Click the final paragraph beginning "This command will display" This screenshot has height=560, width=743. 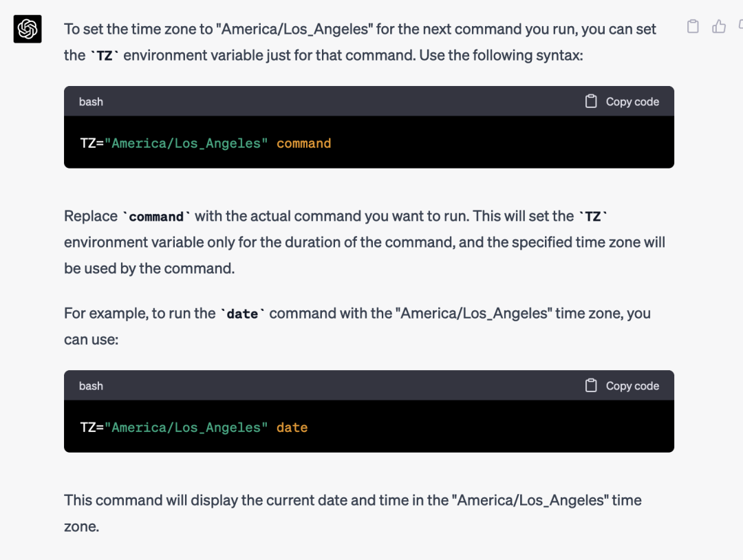[x=352, y=513]
